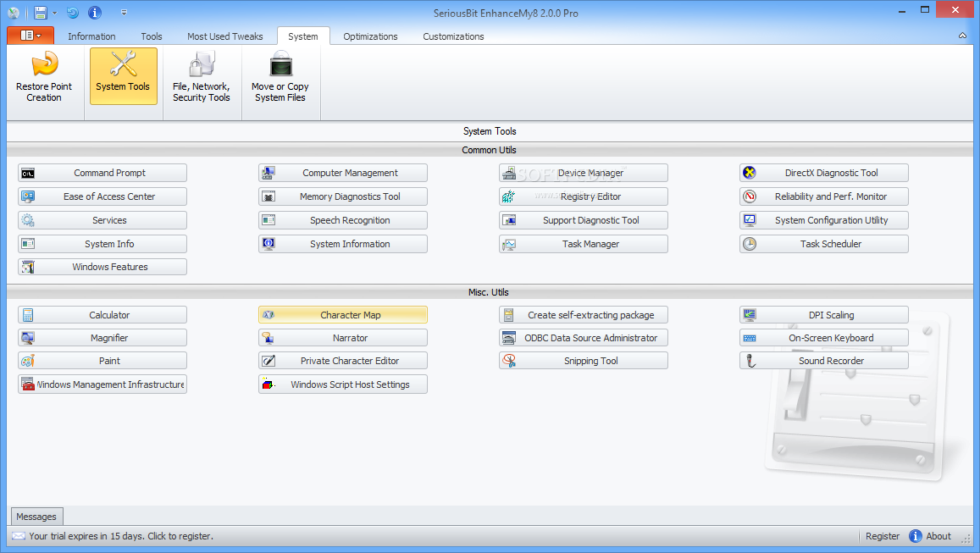Click the On-Screen Keyboard icon
Viewport: 980px width, 553px height.
pos(750,338)
